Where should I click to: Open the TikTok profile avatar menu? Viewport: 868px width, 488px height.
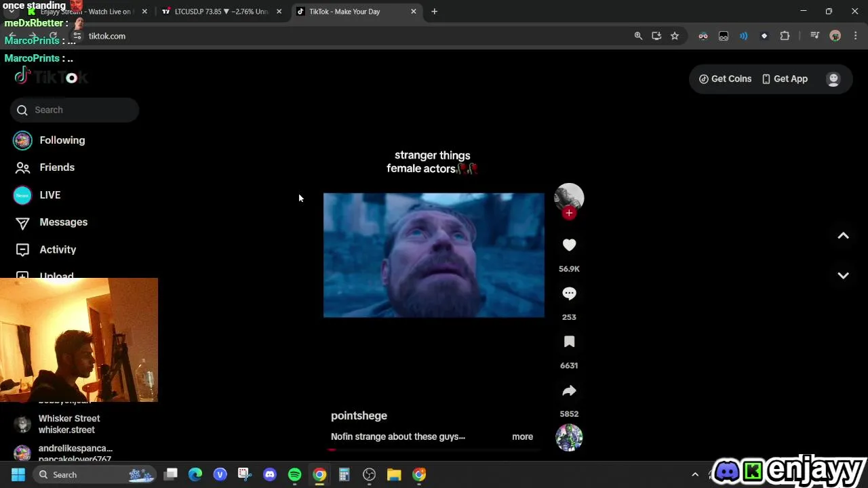pos(833,79)
